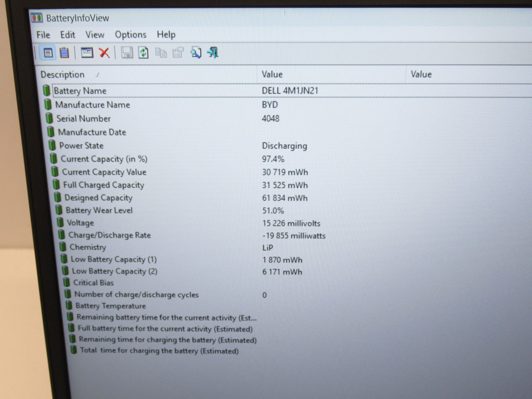The width and height of the screenshot is (532, 399).
Task: Switch to the Battery Log view icon
Action: [64, 53]
